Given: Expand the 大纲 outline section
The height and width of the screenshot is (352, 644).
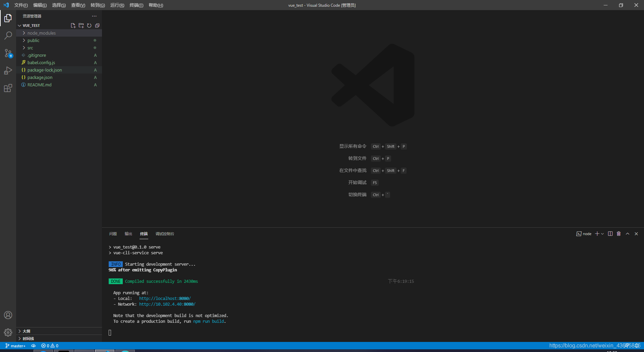Looking at the screenshot, I should coord(59,331).
